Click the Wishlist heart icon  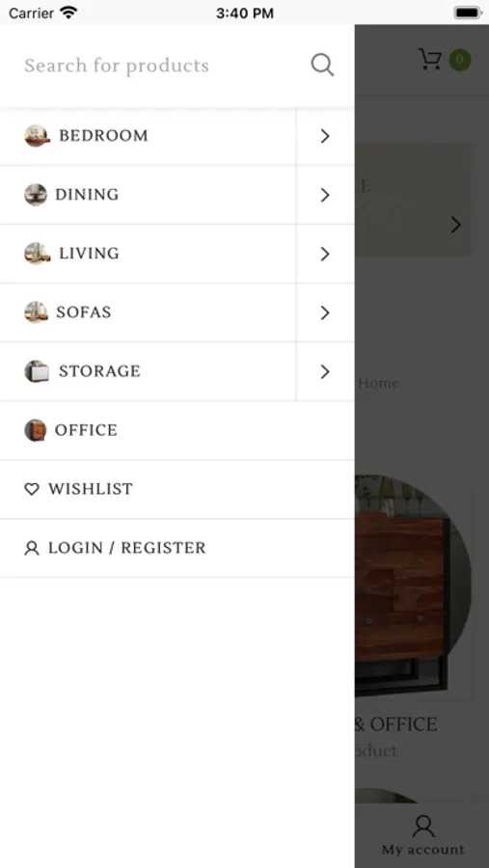[x=32, y=489]
